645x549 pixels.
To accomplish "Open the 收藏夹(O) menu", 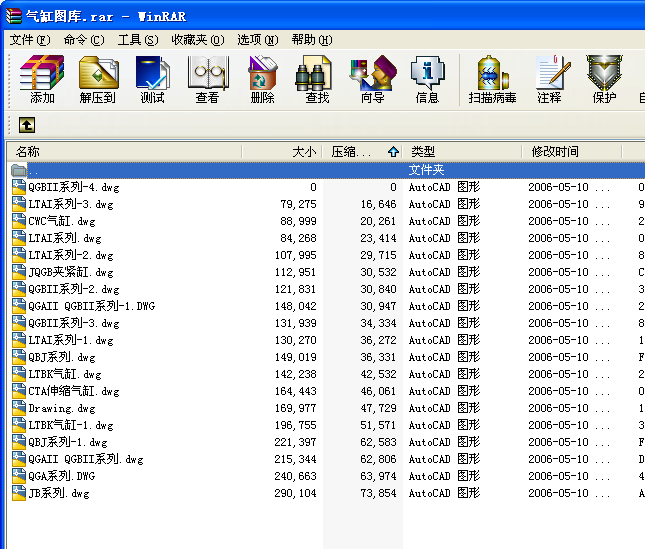I will [196, 40].
